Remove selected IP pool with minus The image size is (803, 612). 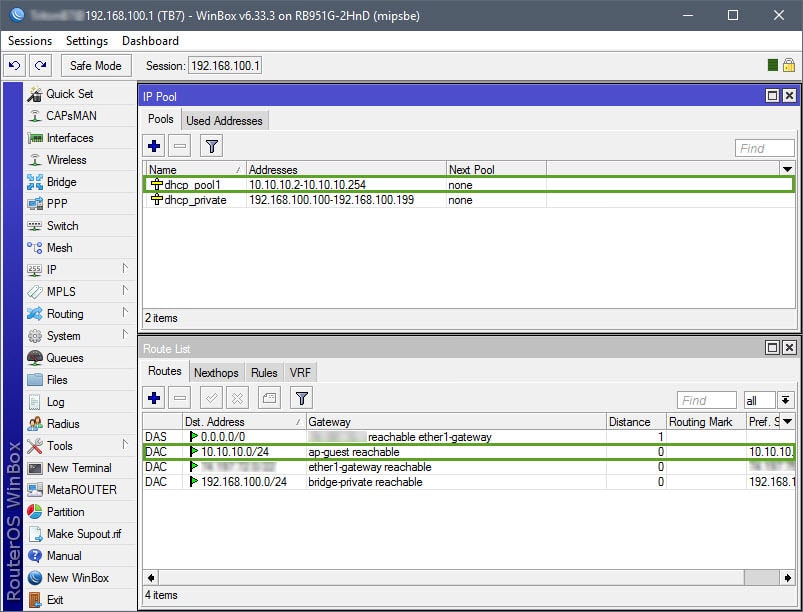[x=180, y=146]
